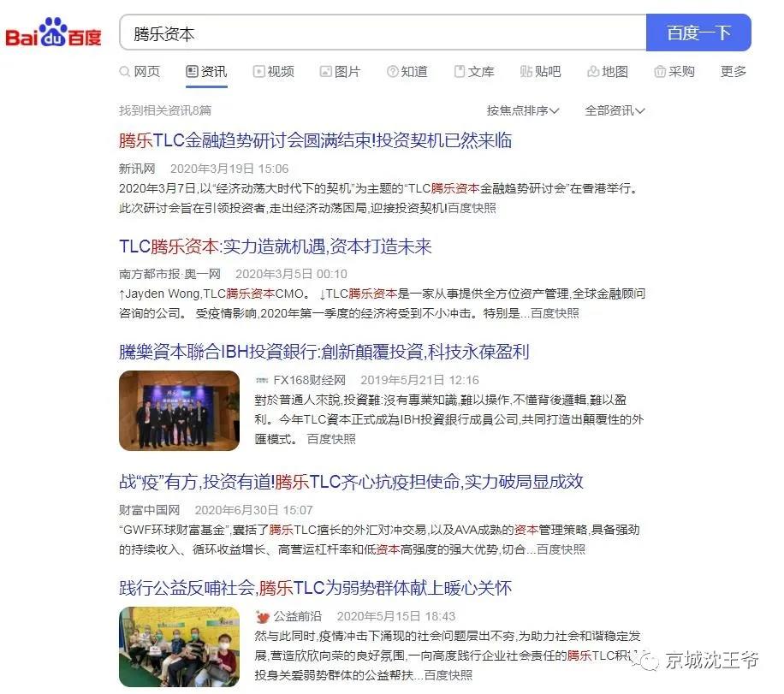
Task: Click the 找到相关资讯8篇 result count
Action: point(165,110)
